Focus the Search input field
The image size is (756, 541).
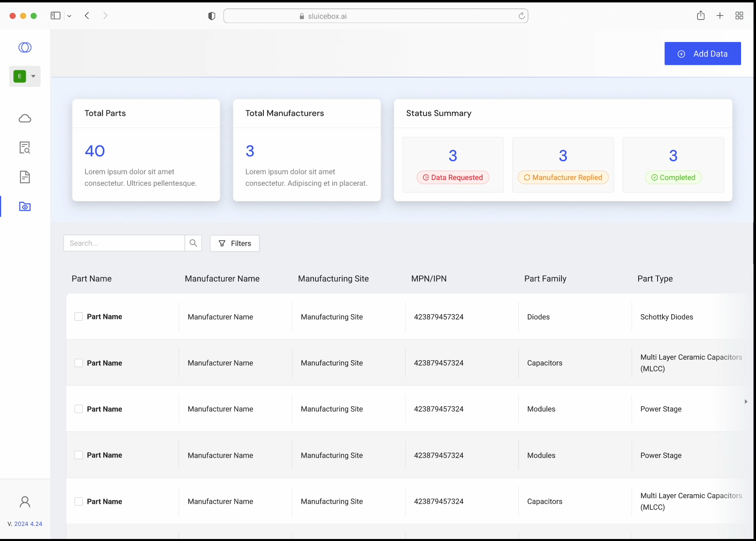pos(124,243)
